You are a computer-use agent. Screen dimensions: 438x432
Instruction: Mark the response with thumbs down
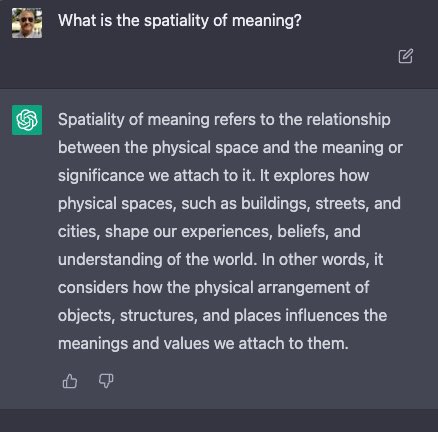[x=106, y=381]
